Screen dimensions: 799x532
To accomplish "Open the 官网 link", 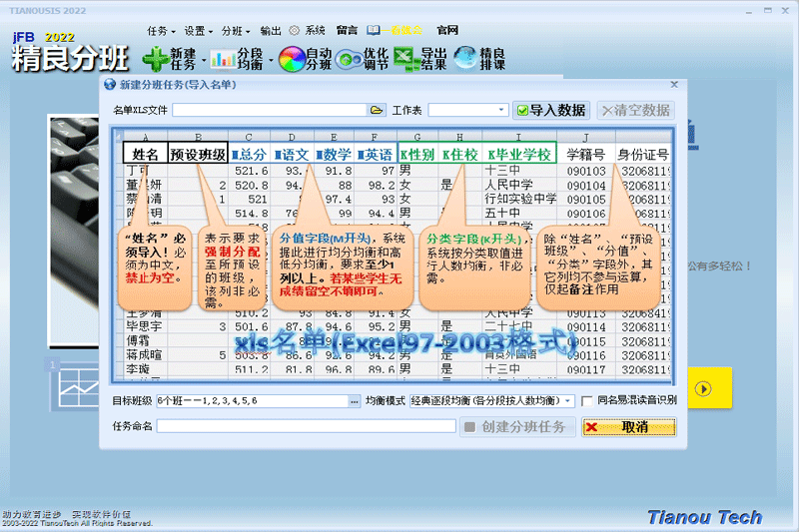I will pyautogui.click(x=447, y=31).
